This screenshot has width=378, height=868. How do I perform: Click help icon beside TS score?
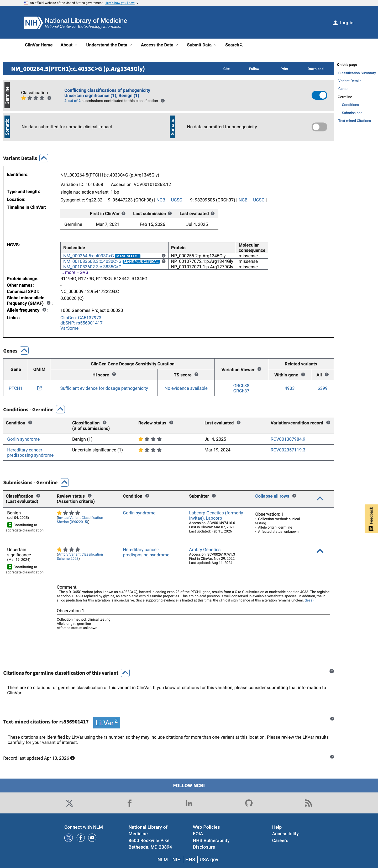pos(196,374)
